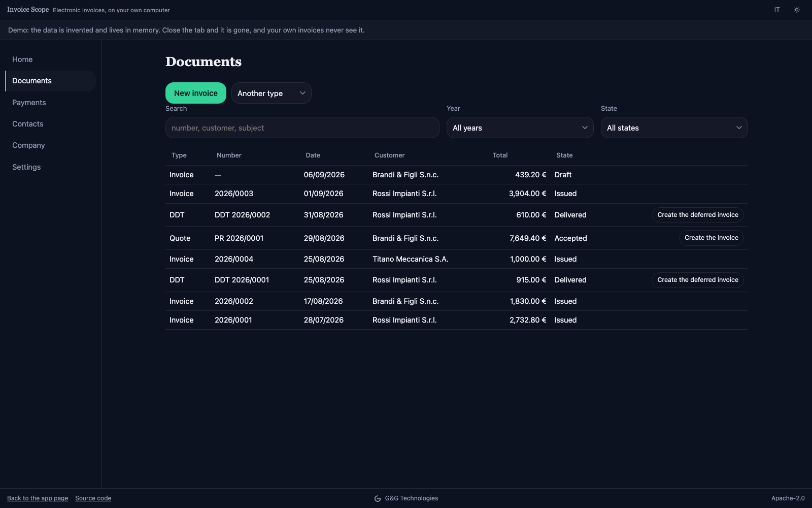The width and height of the screenshot is (812, 508).
Task: Click the Invoice Scope title in header
Action: [28, 10]
